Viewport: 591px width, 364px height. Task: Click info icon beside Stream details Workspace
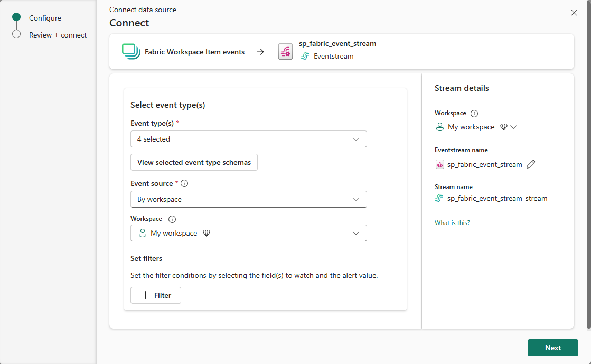tap(474, 114)
